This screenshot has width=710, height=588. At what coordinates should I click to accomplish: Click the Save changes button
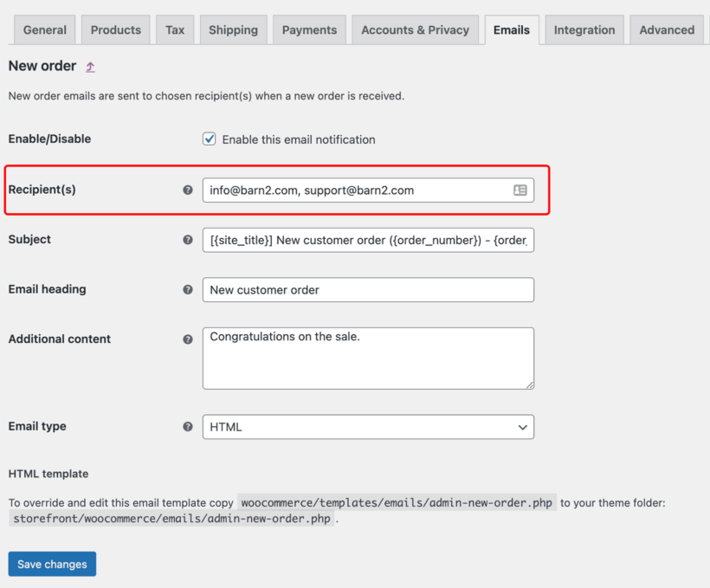(51, 564)
